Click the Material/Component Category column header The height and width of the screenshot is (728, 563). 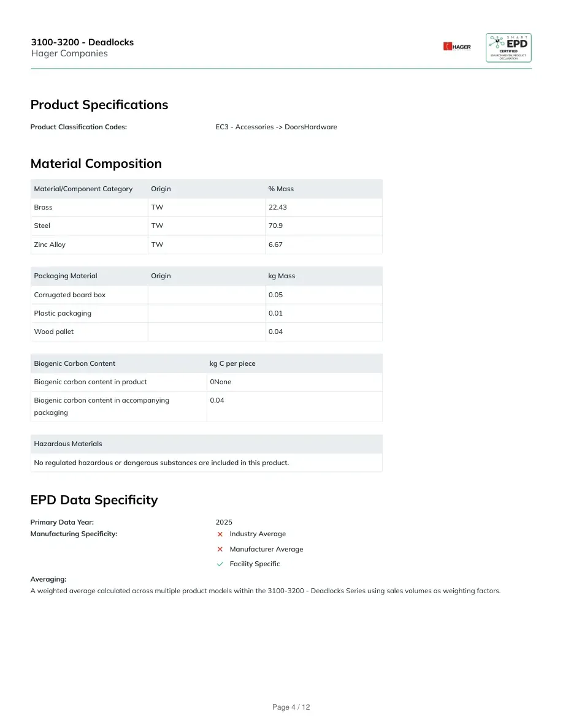coord(83,189)
